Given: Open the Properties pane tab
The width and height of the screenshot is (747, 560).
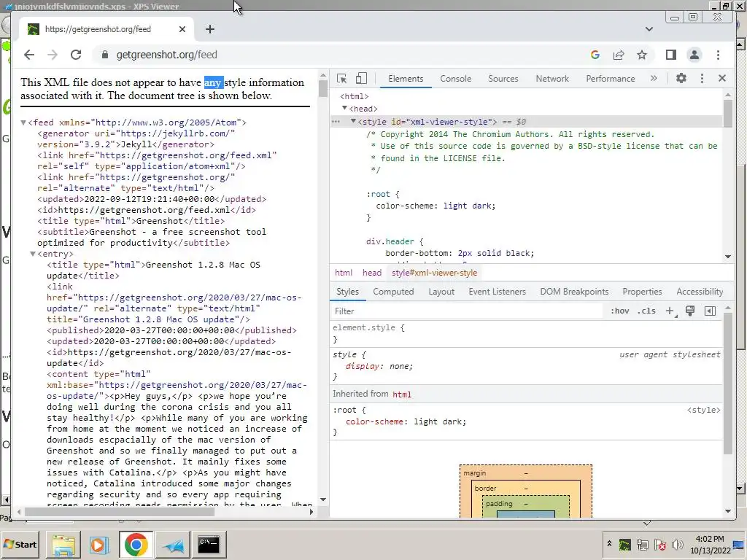Looking at the screenshot, I should pyautogui.click(x=642, y=292).
